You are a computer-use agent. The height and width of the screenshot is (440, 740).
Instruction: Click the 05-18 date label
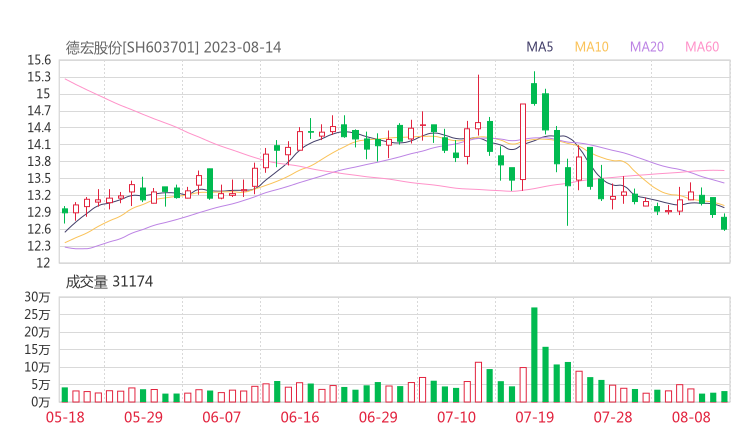click(x=65, y=417)
